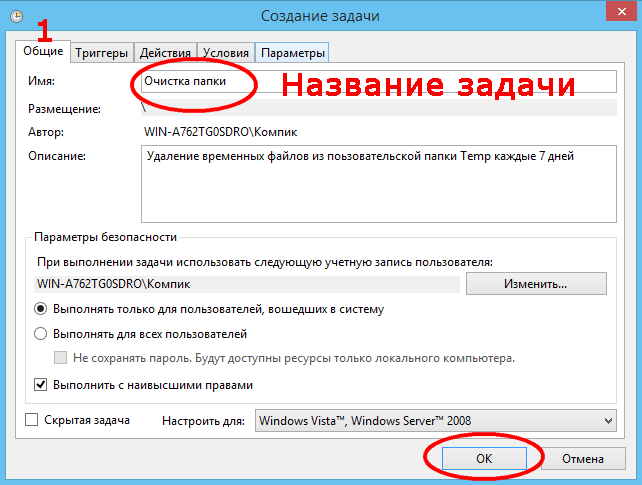Open the Параметры tab

293,53
